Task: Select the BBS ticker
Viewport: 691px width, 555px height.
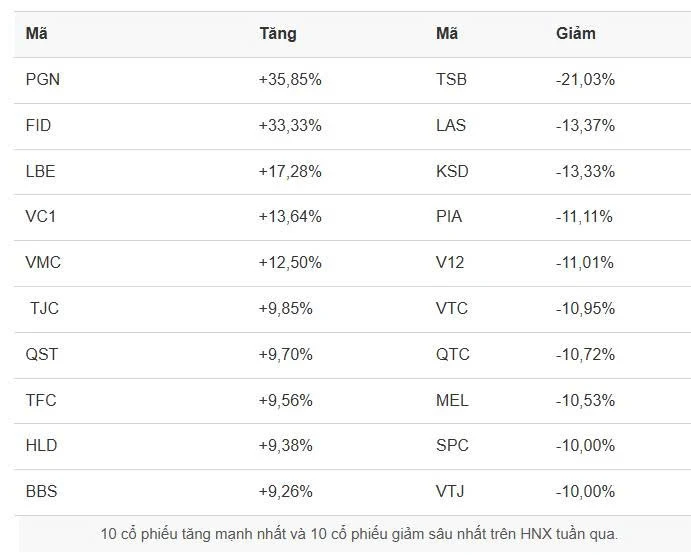Action: click(41, 492)
